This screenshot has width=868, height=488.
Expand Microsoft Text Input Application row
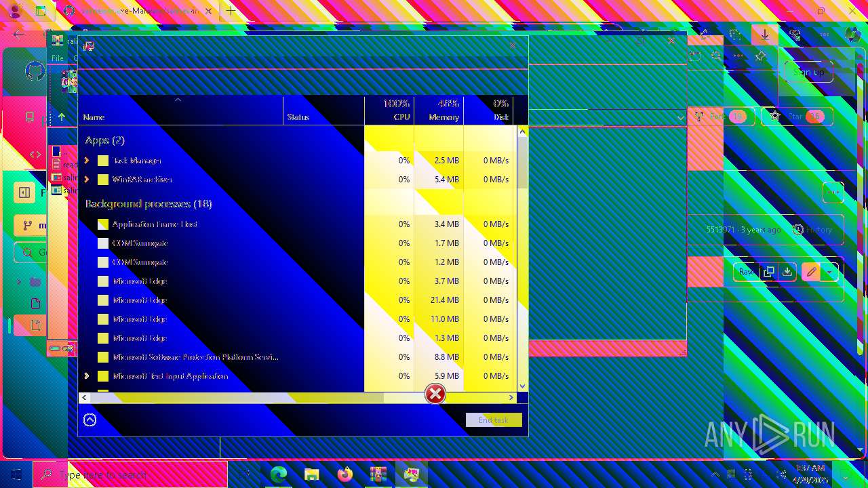pos(87,375)
